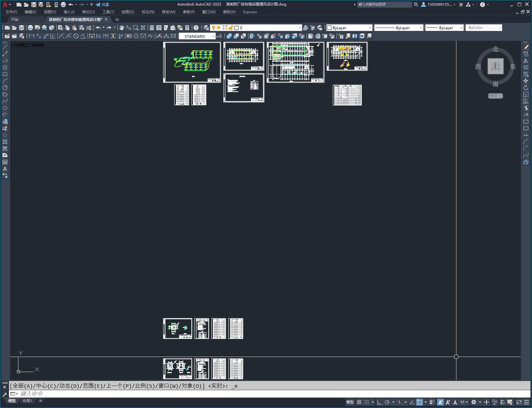This screenshot has width=532, height=408.
Task: Select the Table tool
Action: coord(5,162)
